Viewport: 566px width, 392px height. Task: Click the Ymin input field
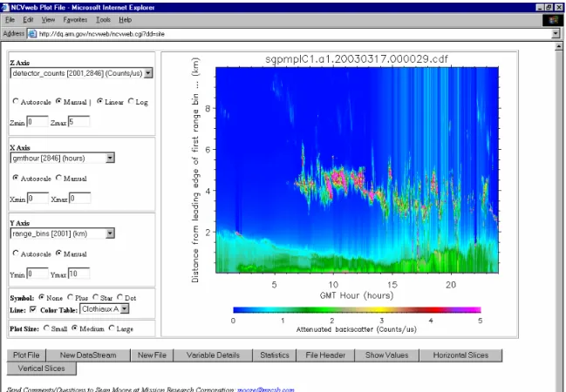(38, 274)
